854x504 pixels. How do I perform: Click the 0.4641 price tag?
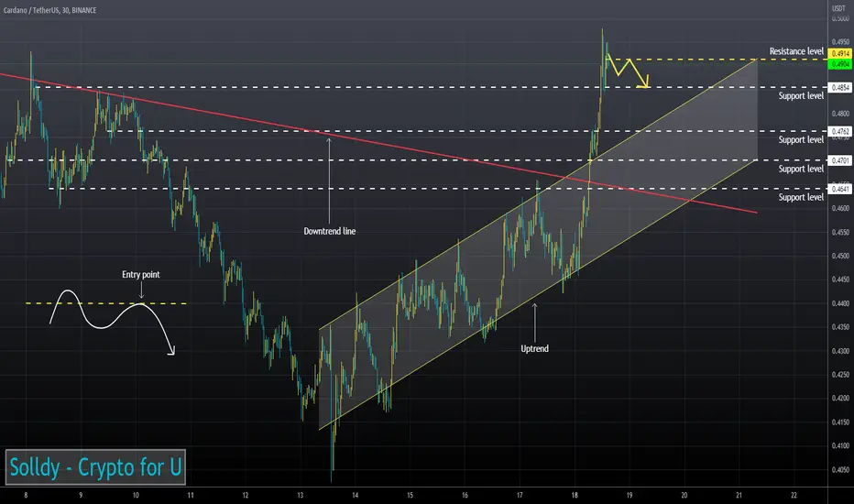(840, 189)
